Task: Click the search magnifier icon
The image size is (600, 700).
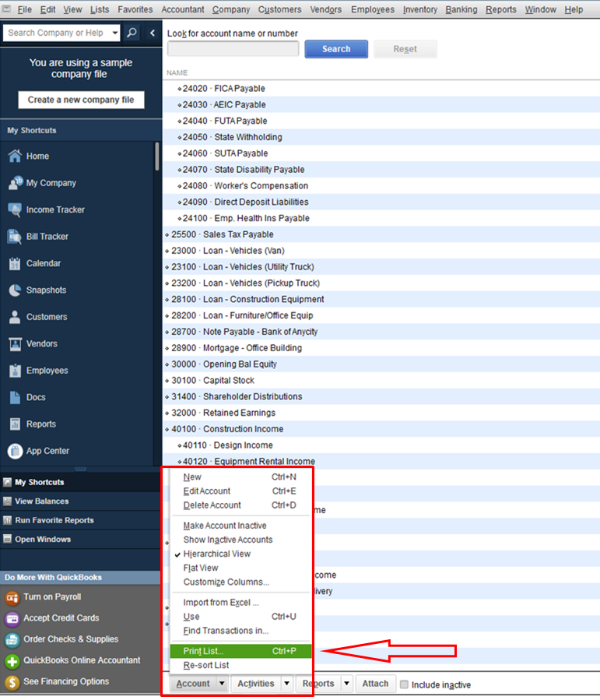Action: pos(132,33)
